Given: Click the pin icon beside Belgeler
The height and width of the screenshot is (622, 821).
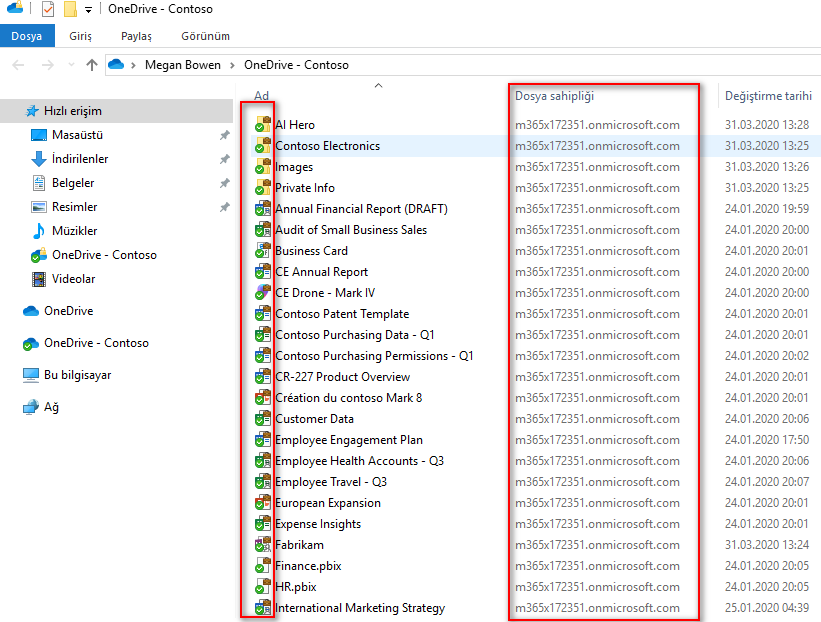Looking at the screenshot, I should pos(225,183).
